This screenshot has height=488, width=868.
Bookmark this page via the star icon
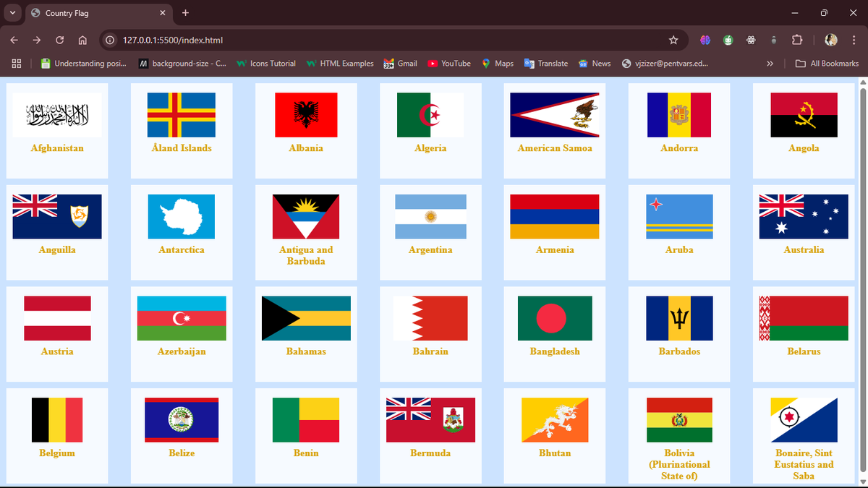tap(673, 41)
